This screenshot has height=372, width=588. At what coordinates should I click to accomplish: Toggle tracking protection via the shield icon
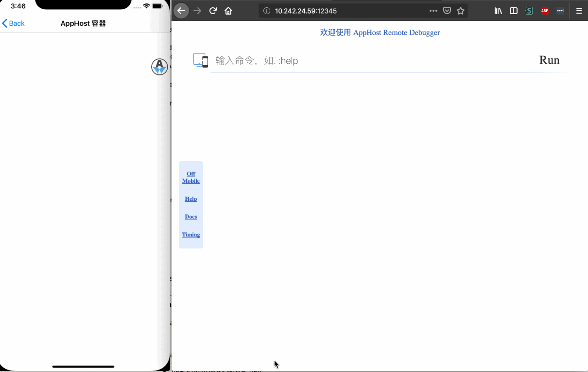[x=447, y=10]
